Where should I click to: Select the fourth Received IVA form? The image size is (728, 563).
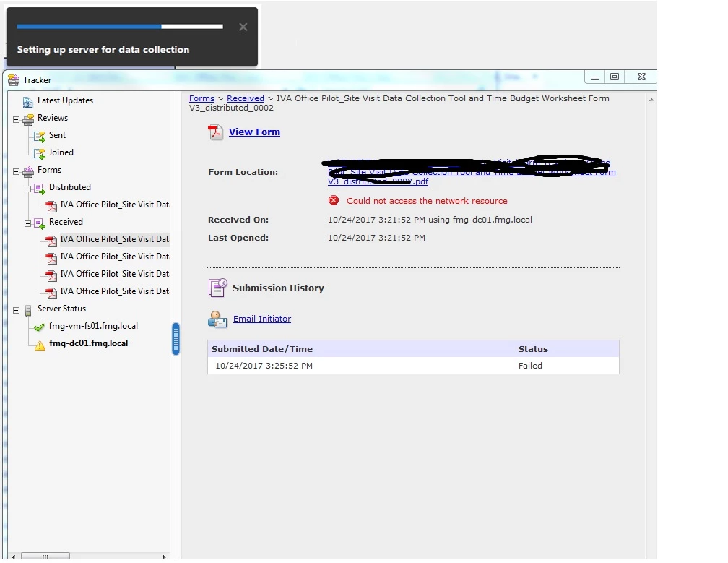coord(115,291)
